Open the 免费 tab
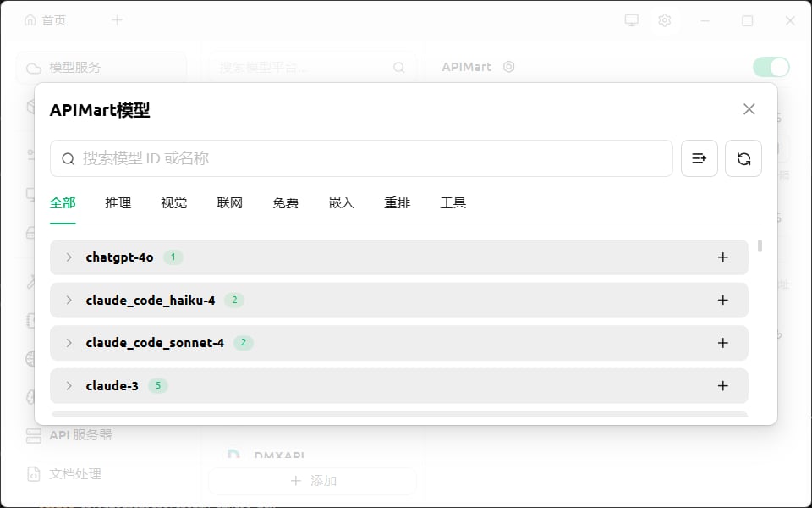Image resolution: width=812 pixels, height=508 pixels. 285,202
